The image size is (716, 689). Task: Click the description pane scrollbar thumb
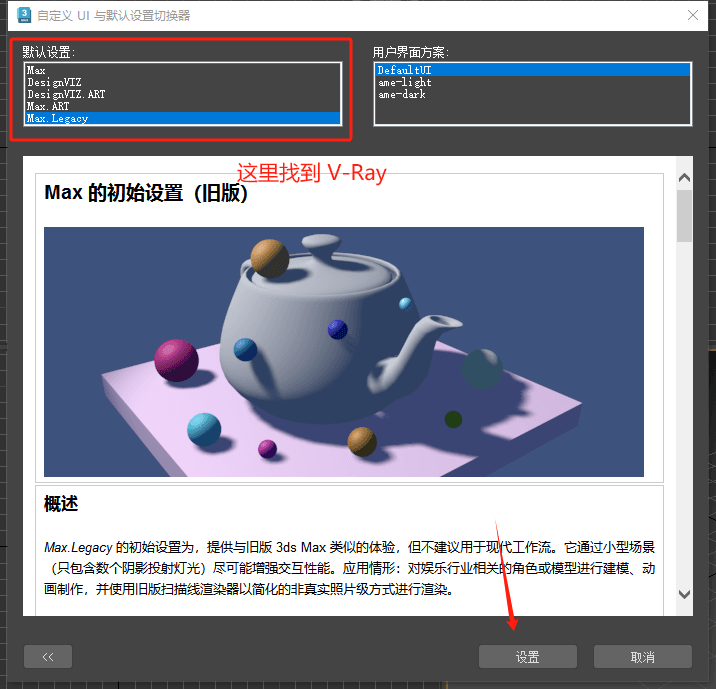click(x=684, y=216)
